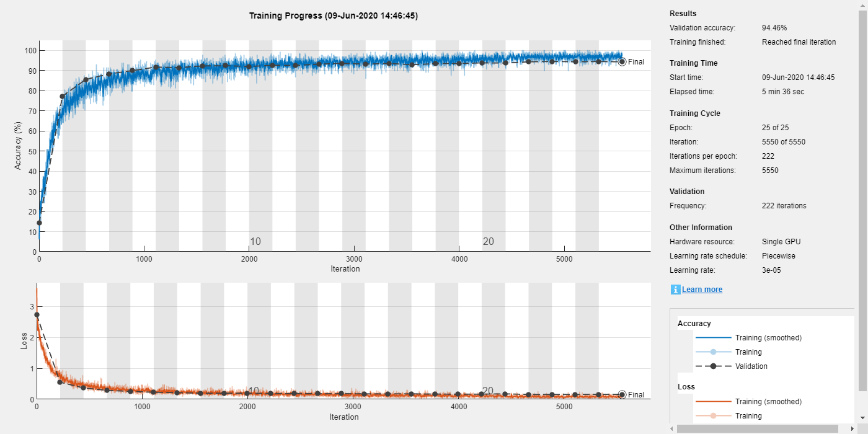Viewport: 868px width, 434px height.
Task: Click the first validation dot on loss curve
Action: click(x=37, y=315)
